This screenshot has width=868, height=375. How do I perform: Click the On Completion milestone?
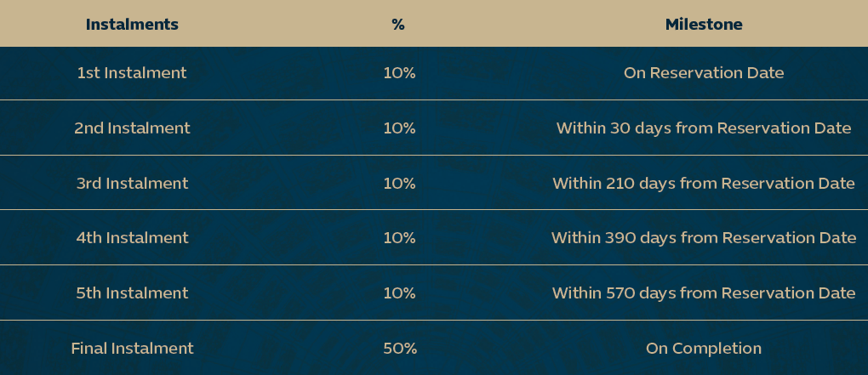704,349
